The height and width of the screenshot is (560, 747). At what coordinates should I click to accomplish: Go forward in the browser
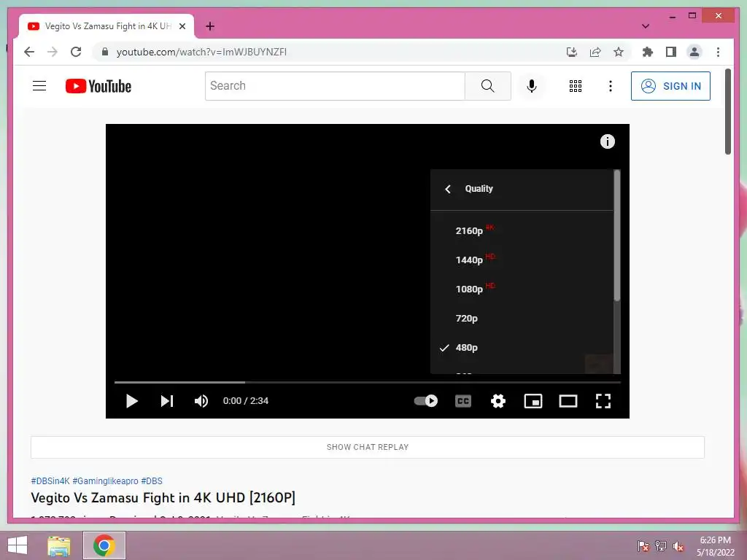[53, 52]
